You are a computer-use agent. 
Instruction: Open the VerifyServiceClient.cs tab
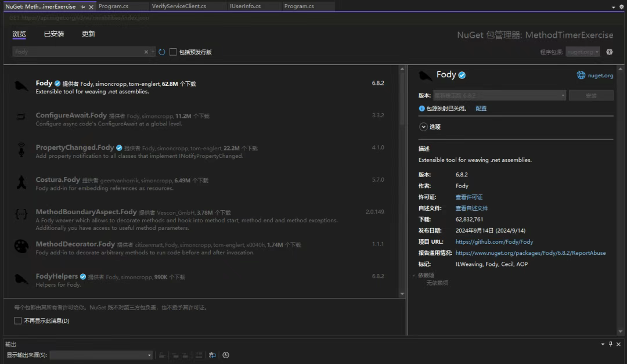tap(179, 6)
